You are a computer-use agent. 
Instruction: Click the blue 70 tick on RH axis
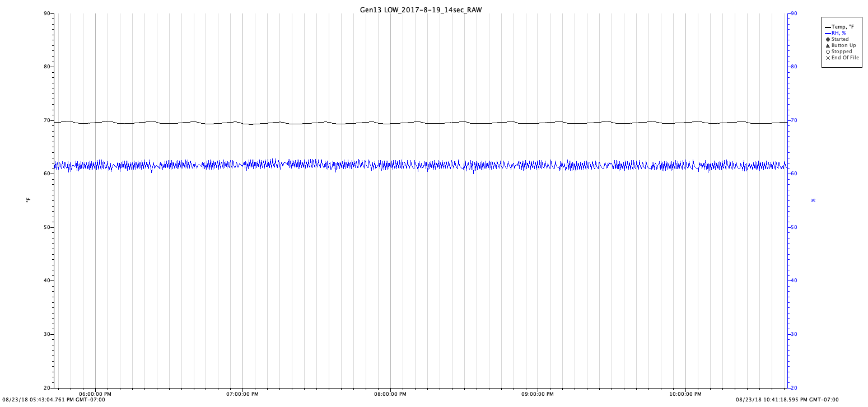794,120
